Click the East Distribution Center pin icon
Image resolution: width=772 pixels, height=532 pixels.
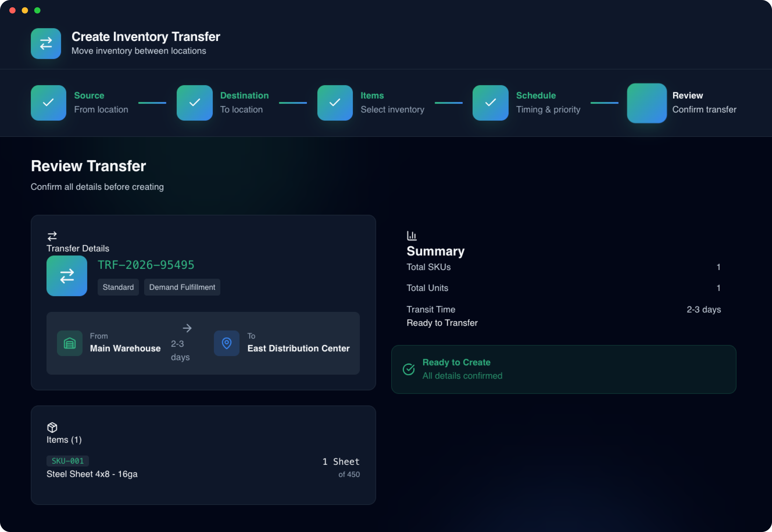[226, 343]
